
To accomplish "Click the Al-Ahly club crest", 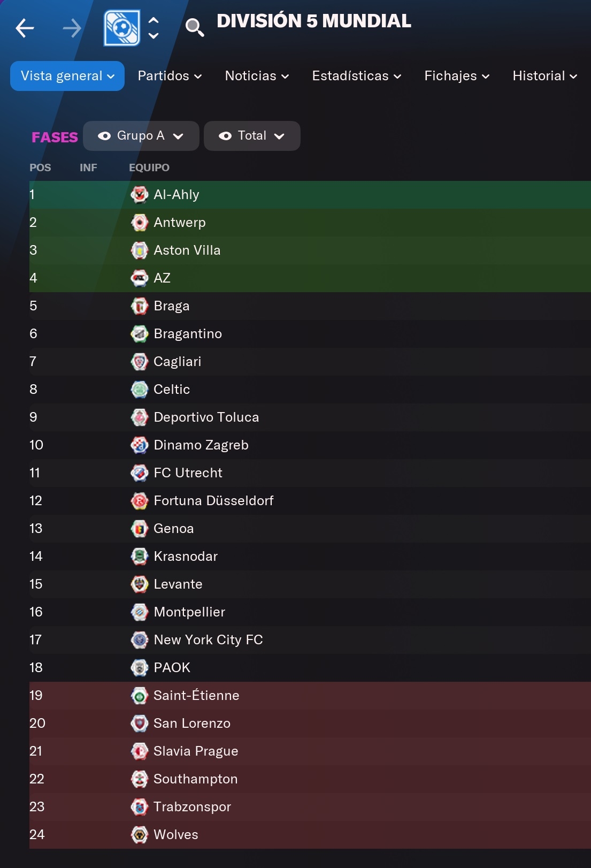I will (x=140, y=195).
